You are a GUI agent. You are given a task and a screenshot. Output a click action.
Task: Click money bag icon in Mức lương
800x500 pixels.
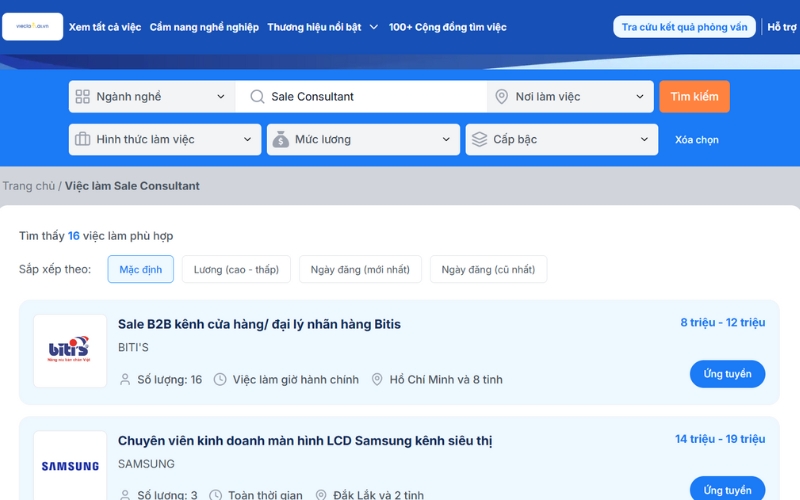(281, 139)
